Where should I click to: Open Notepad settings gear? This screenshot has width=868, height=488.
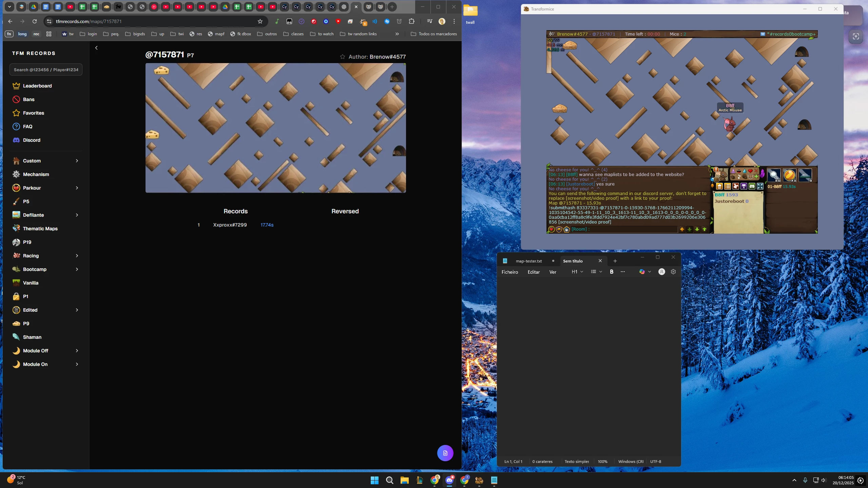(x=673, y=272)
